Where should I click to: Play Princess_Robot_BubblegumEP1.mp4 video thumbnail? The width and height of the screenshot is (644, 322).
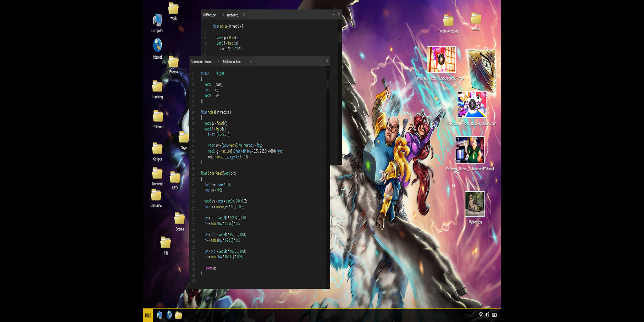441,59
